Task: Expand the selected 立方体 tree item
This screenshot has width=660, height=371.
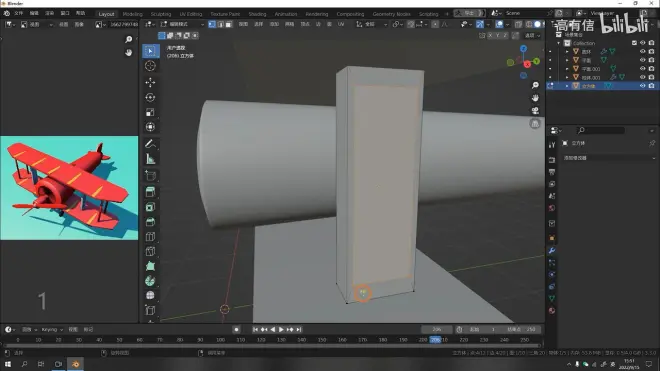Action: pyautogui.click(x=567, y=86)
